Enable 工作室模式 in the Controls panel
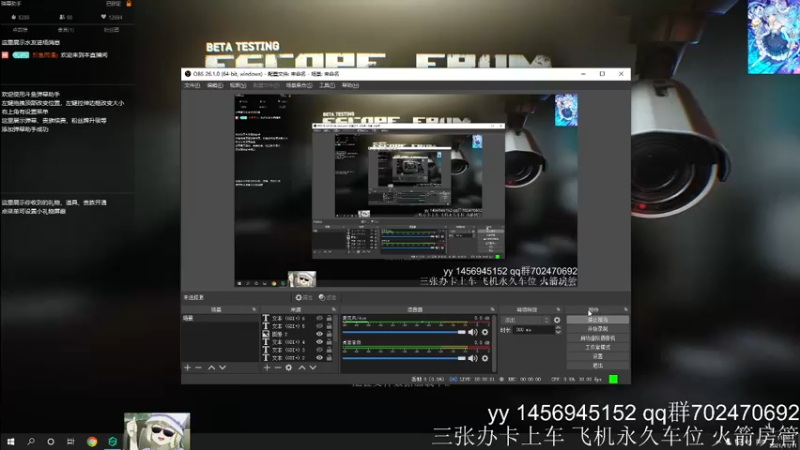800x450 pixels. click(x=597, y=347)
